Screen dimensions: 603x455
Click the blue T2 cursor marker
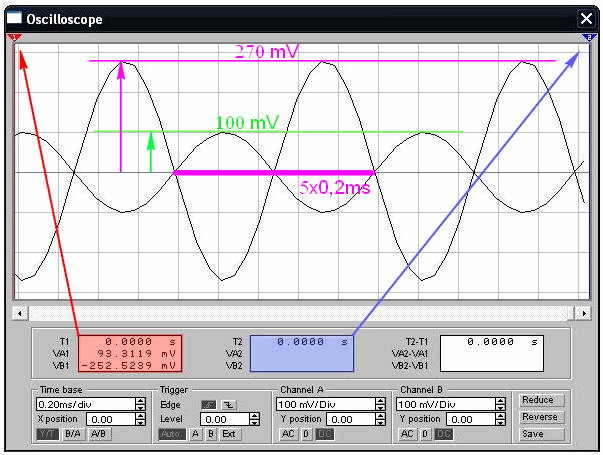click(587, 37)
